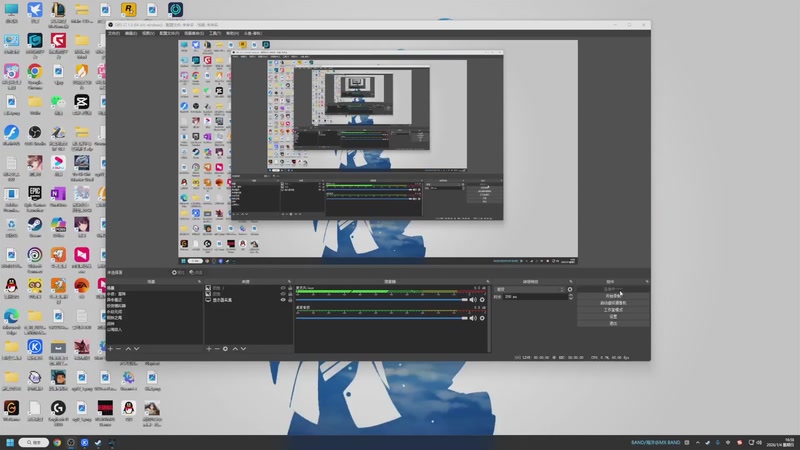Toggle visibility eye of second source row

point(283,294)
